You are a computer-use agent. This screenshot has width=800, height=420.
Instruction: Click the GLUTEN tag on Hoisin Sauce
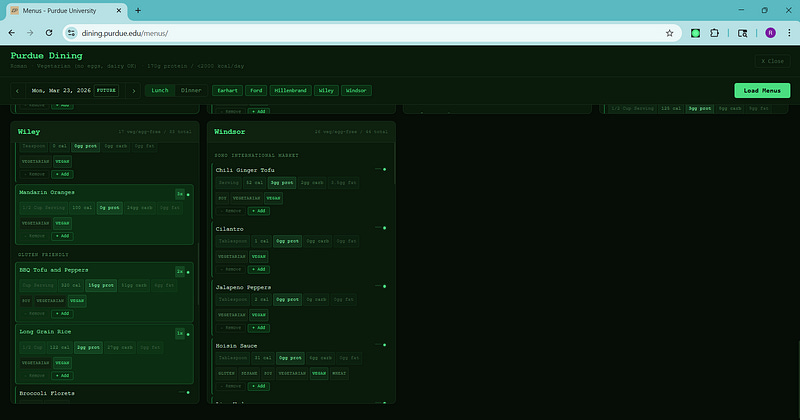click(x=227, y=374)
